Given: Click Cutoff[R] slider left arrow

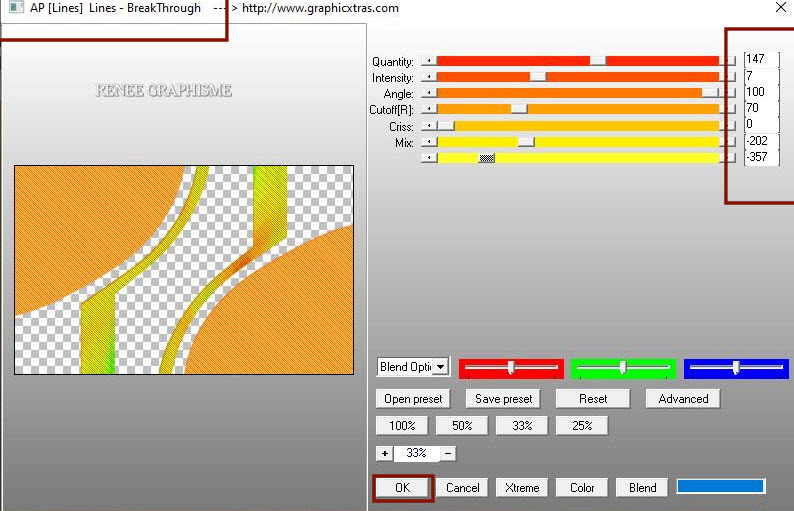Looking at the screenshot, I should [x=429, y=109].
